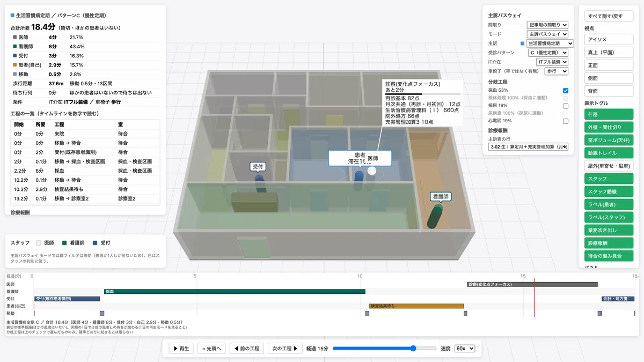The image size is (644, 362).
Task: Enable the 採尿 16% checkbox
Action: 566,106
